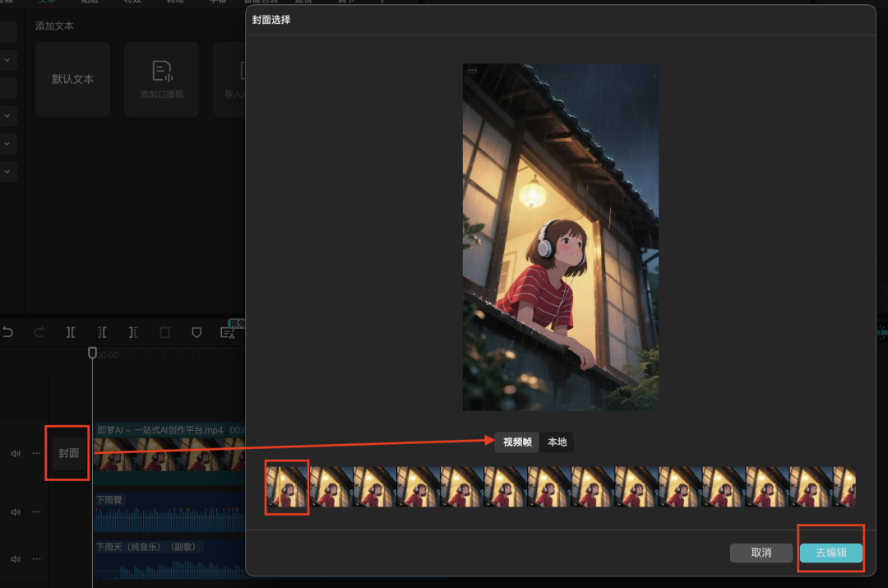
Task: Expand the bottom chevron in left sidebar
Action: coord(7,172)
